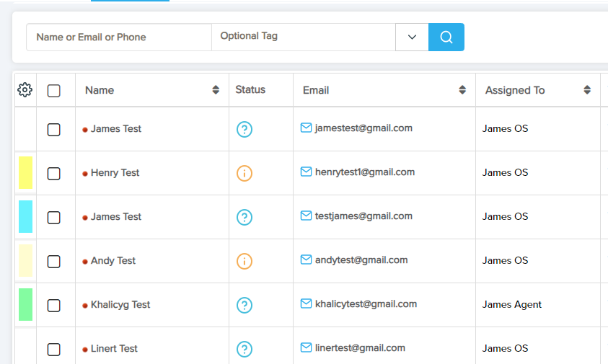The image size is (608, 364).
Task: Open the henrytest1@gmail.com email link
Action: click(x=364, y=172)
